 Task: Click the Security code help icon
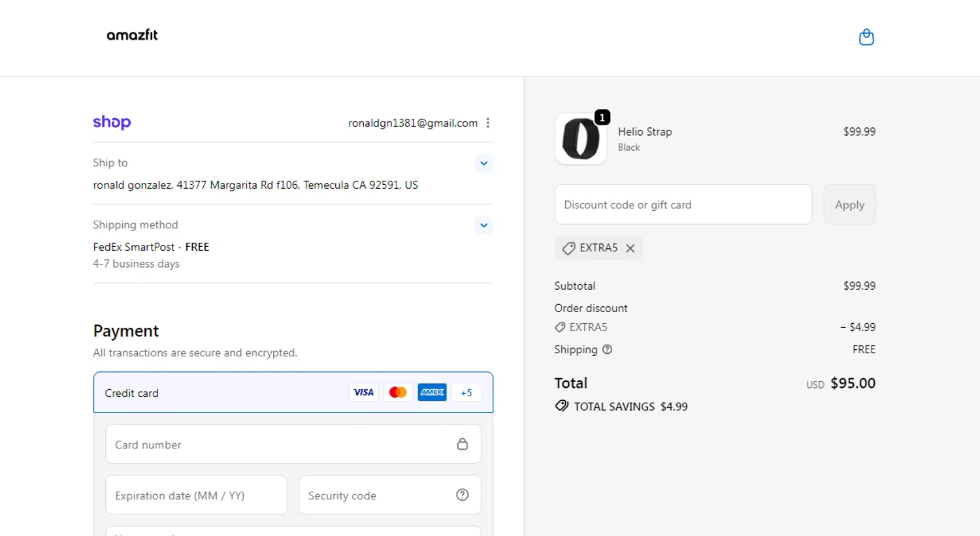[463, 495]
